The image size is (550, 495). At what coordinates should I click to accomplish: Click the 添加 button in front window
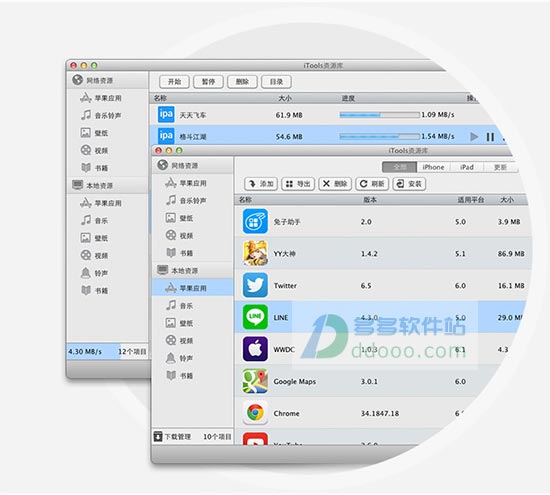point(261,184)
